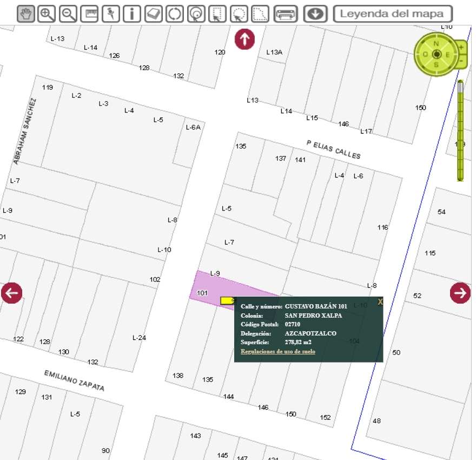
Task: Click parcel labeled L-6A
Action: 194,127
